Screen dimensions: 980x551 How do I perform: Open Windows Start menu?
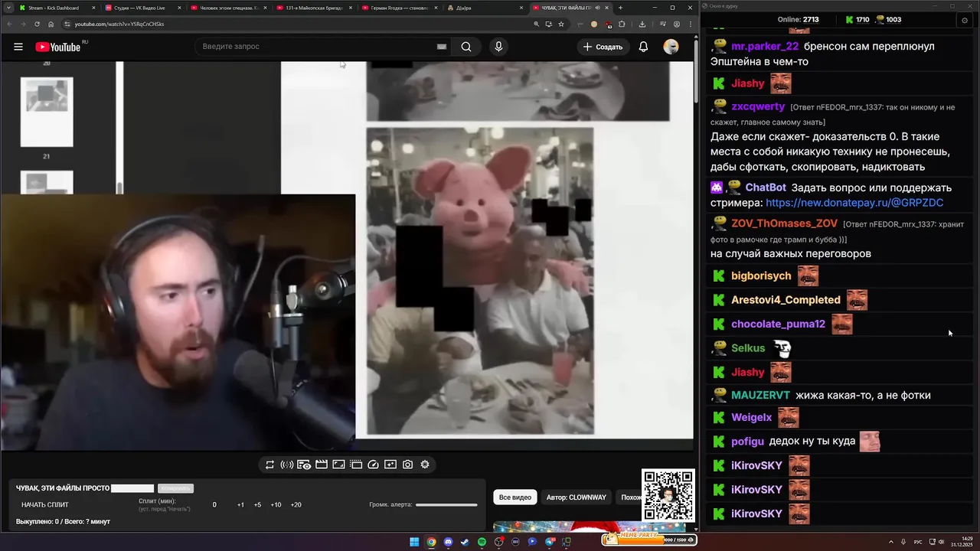tap(414, 542)
